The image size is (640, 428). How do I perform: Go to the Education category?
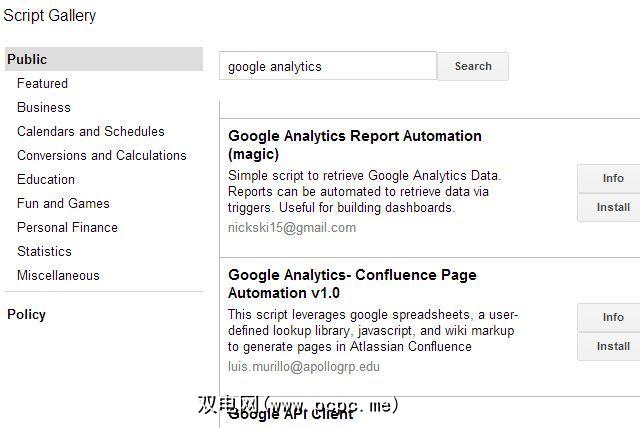(x=46, y=179)
